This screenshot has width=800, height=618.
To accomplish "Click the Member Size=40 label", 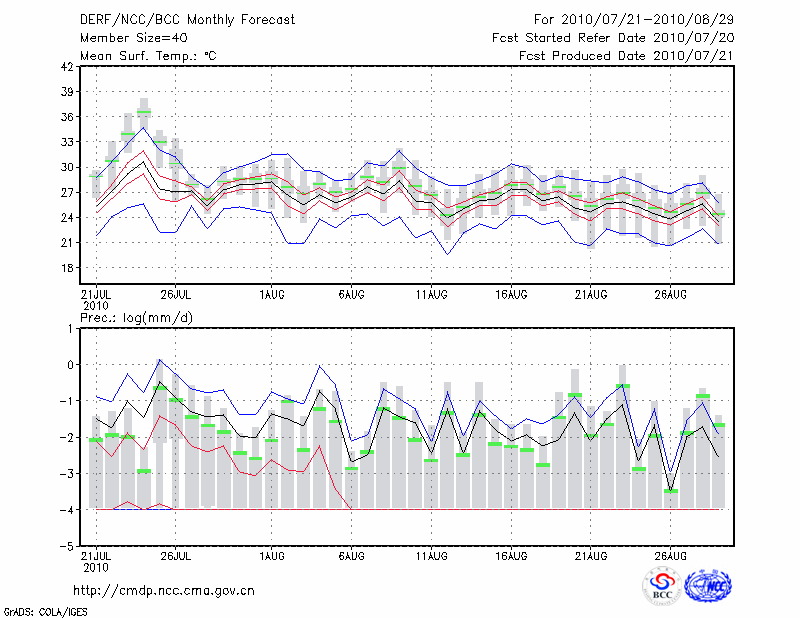I will pos(125,37).
